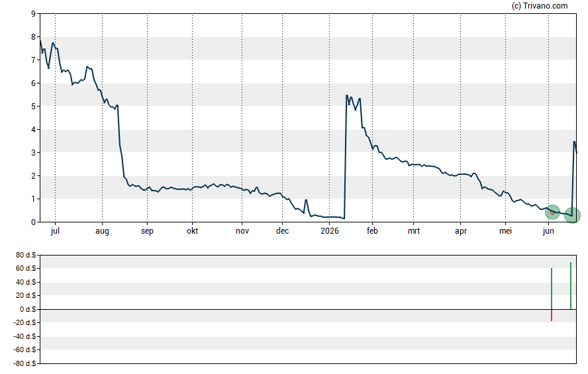Click the green marker circle near jun

pos(552,212)
